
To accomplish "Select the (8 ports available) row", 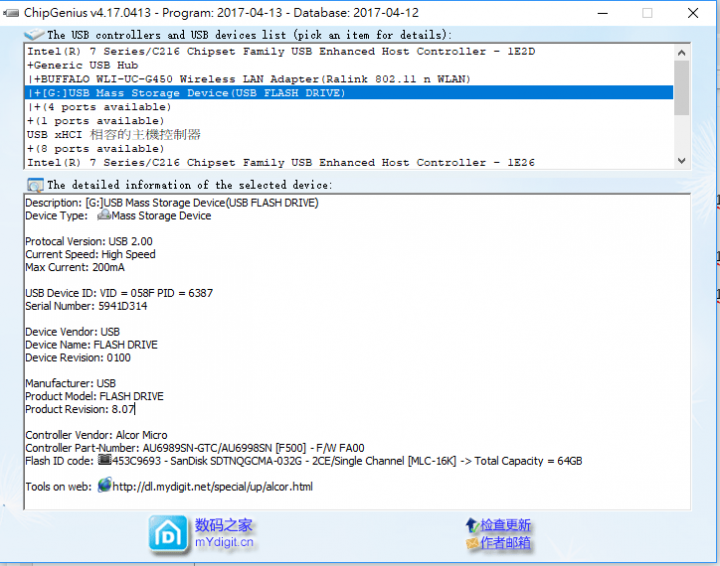I will [349, 149].
